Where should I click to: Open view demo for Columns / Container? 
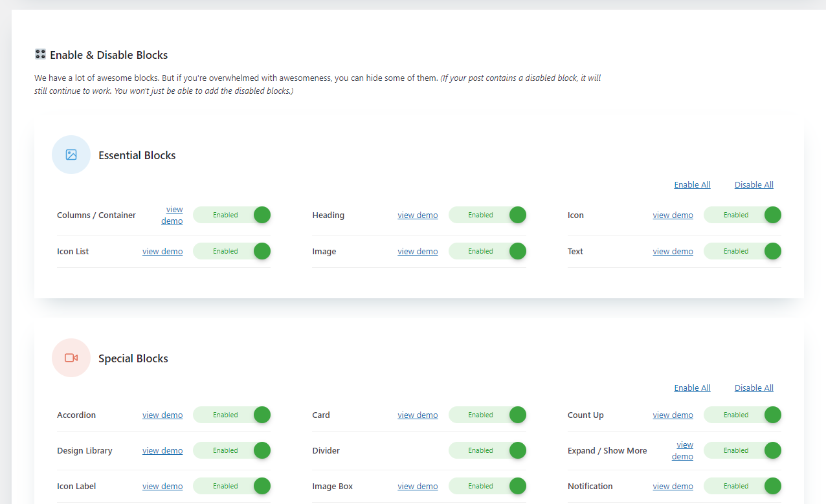pos(172,215)
